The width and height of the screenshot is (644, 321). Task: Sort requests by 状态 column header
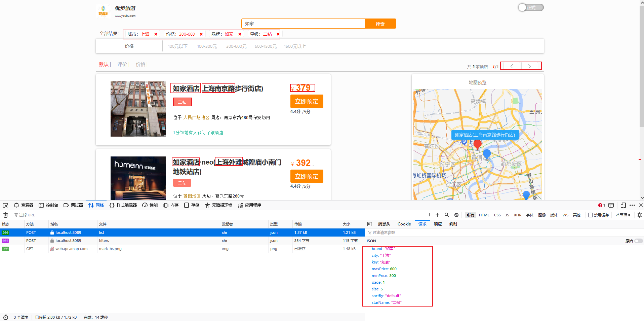[x=12, y=224]
